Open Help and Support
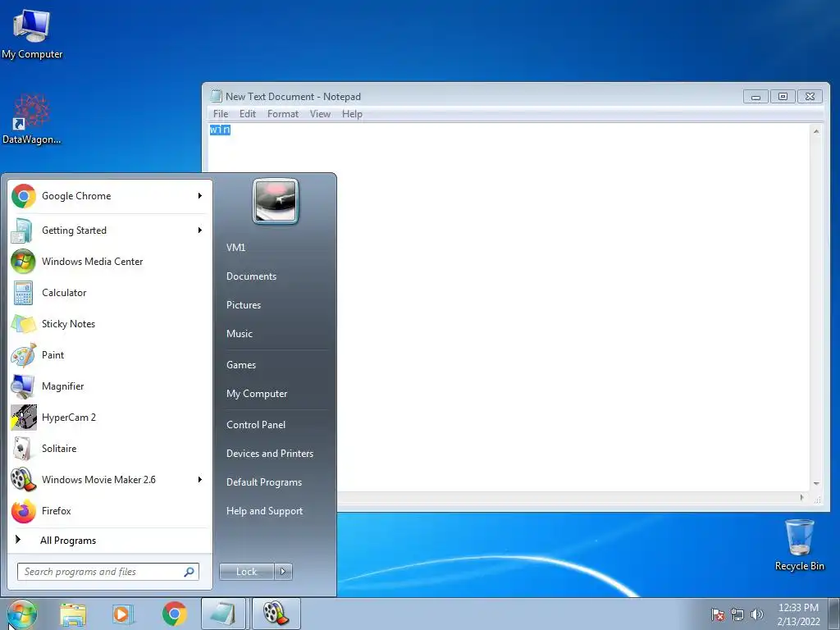840x630 pixels. click(264, 511)
